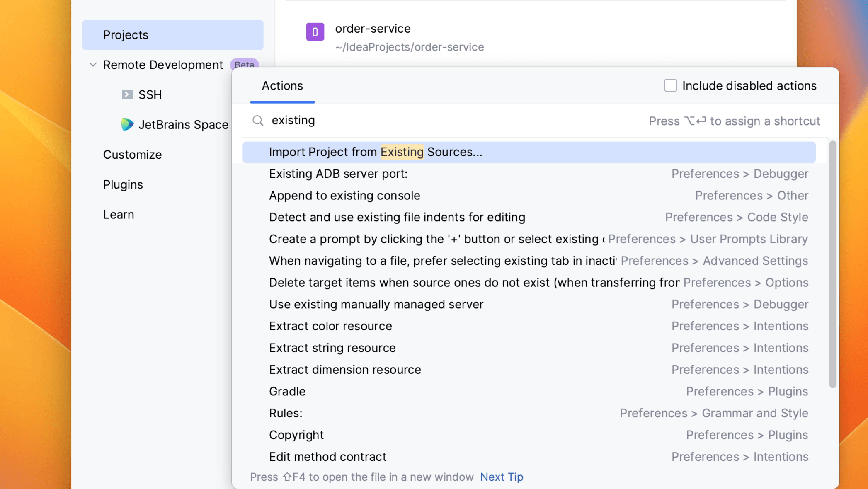This screenshot has height=489, width=868.
Task: Open the Customize section
Action: tap(132, 154)
